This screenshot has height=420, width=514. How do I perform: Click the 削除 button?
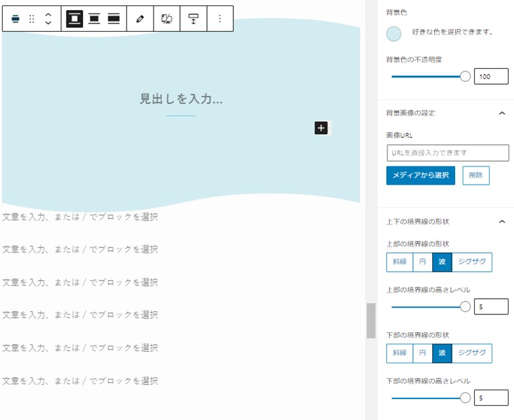(476, 175)
